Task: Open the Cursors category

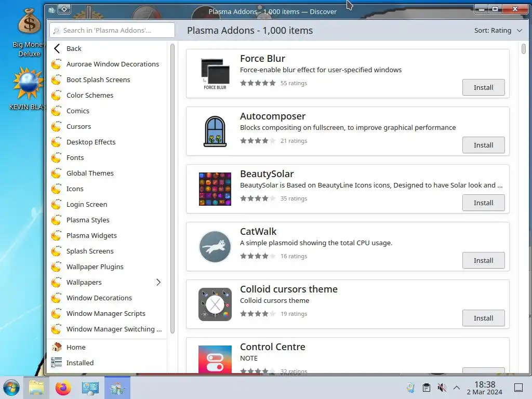Action: click(x=107, y=127)
